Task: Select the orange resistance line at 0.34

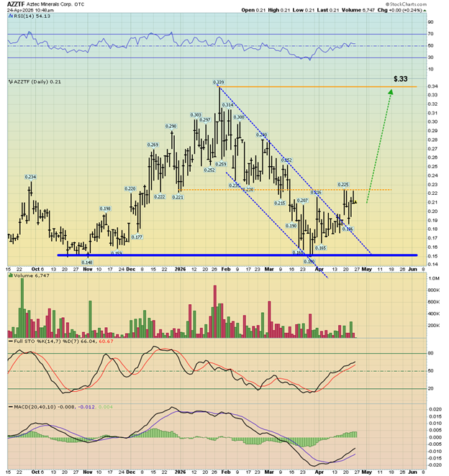Action: click(x=324, y=87)
